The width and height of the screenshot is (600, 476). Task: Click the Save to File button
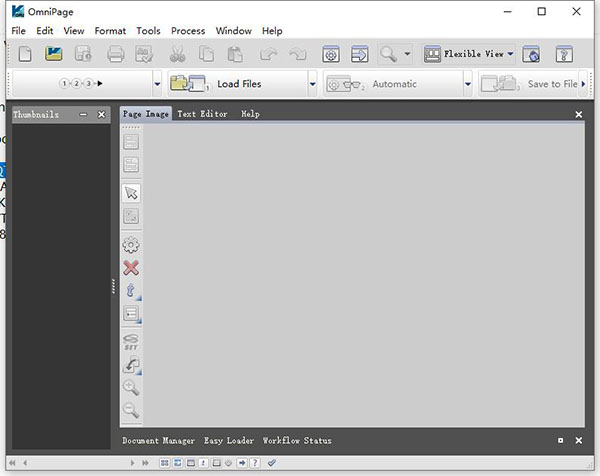click(530, 84)
